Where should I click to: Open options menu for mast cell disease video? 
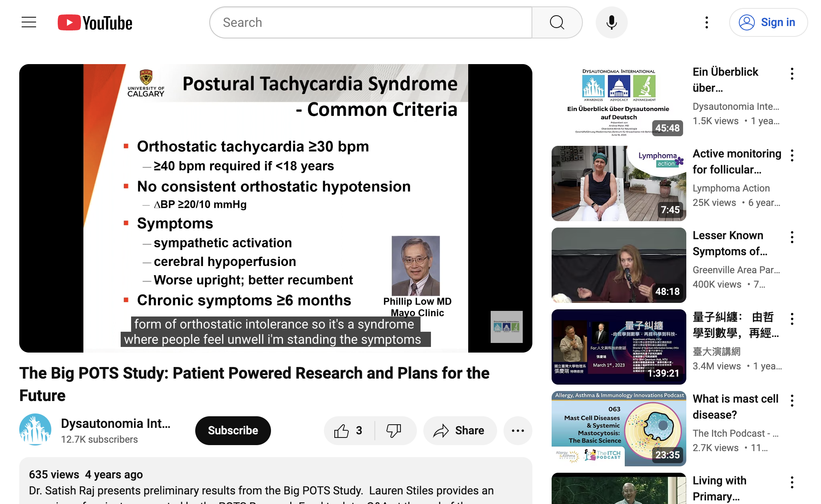tap(792, 401)
